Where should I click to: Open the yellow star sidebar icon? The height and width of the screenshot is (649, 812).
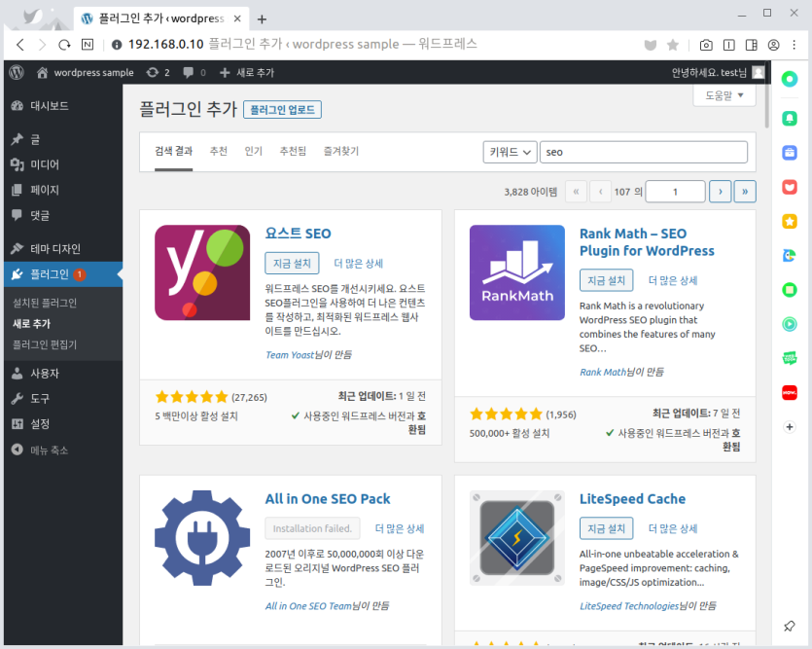click(790, 222)
